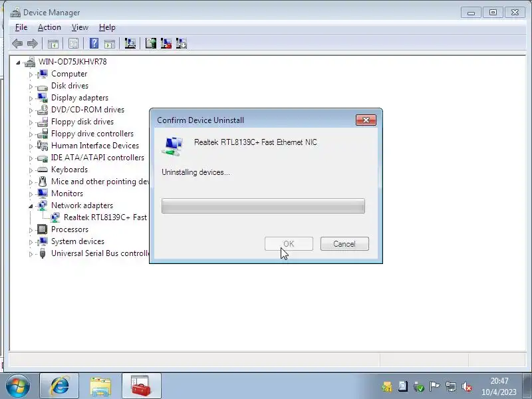Expand the IDE ATA/ATAPI controllers arrow
The image size is (532, 399).
[x=31, y=158]
